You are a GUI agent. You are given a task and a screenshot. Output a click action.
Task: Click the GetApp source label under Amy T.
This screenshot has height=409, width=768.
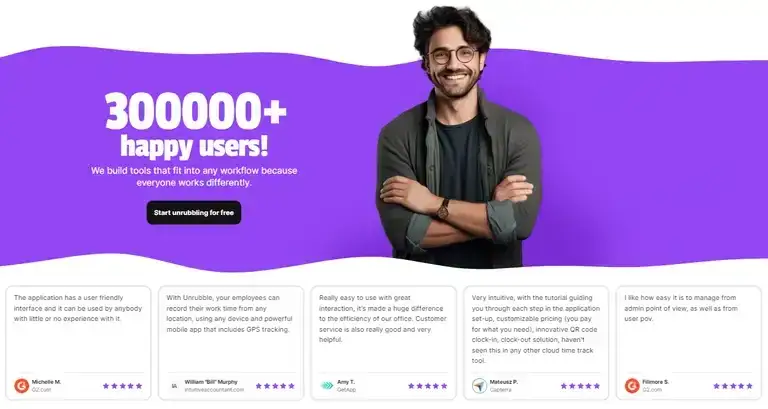pyautogui.click(x=346, y=390)
